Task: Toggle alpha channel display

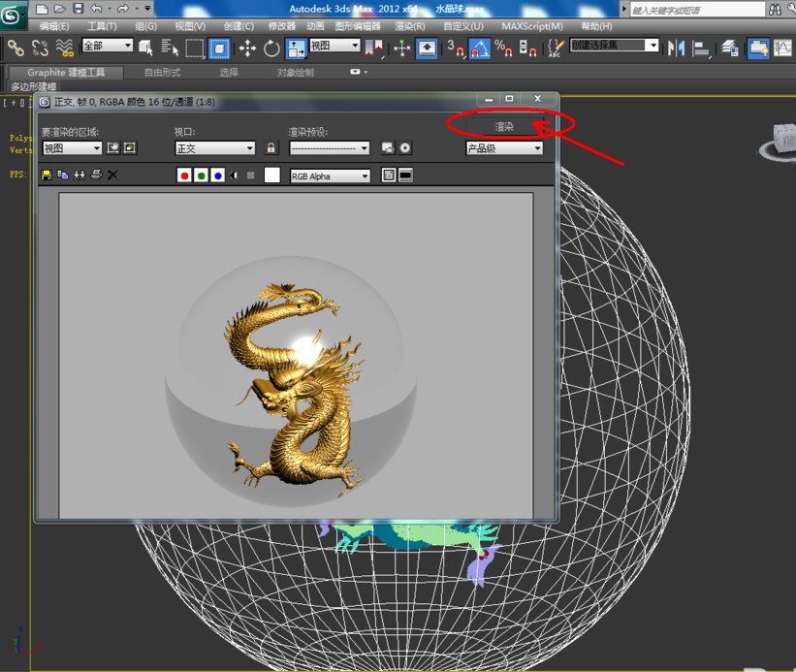Action: coord(234,176)
